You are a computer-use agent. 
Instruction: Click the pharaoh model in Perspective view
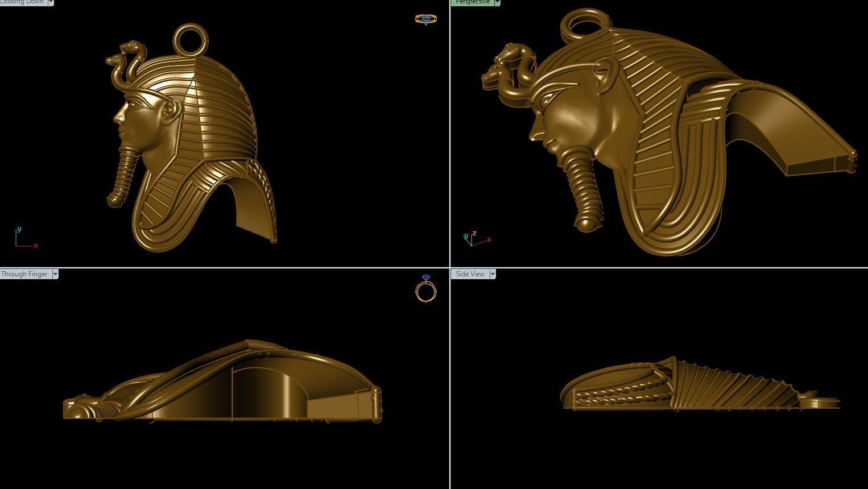tap(668, 131)
